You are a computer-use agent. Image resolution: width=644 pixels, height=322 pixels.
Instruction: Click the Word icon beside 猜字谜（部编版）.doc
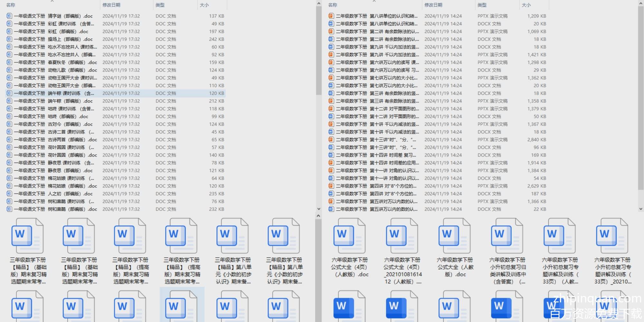coord(9,16)
